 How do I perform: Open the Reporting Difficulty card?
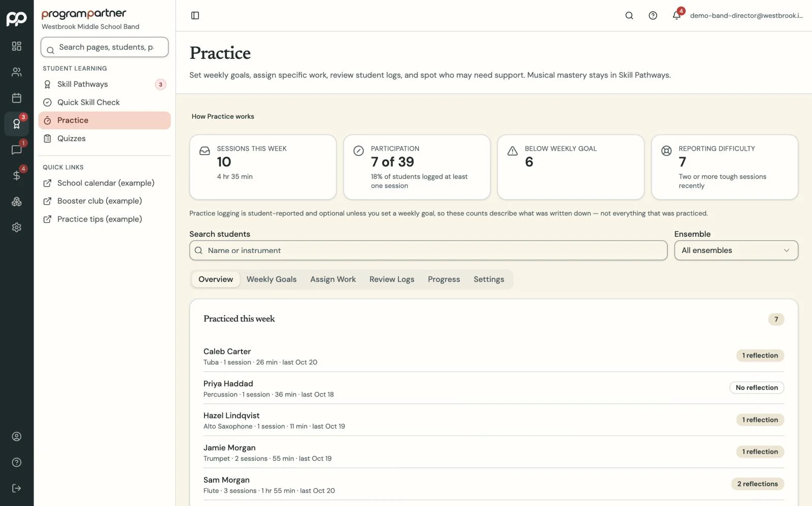(725, 167)
